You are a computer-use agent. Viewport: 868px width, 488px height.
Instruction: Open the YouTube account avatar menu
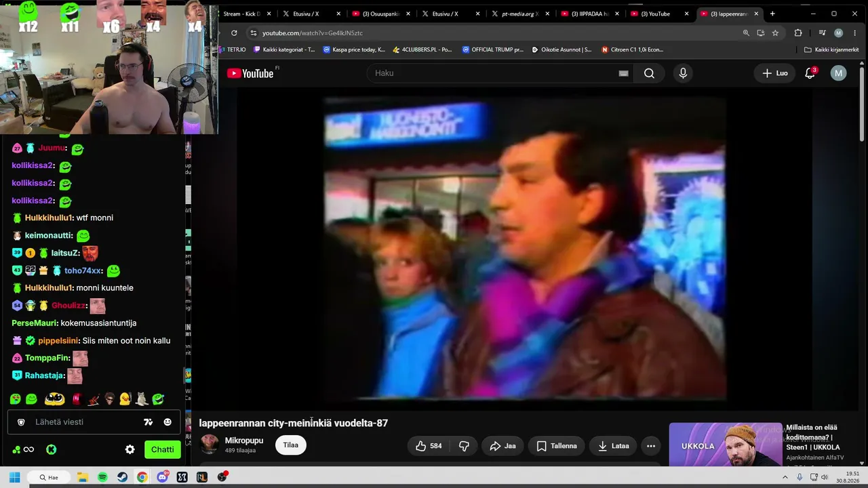click(x=839, y=73)
